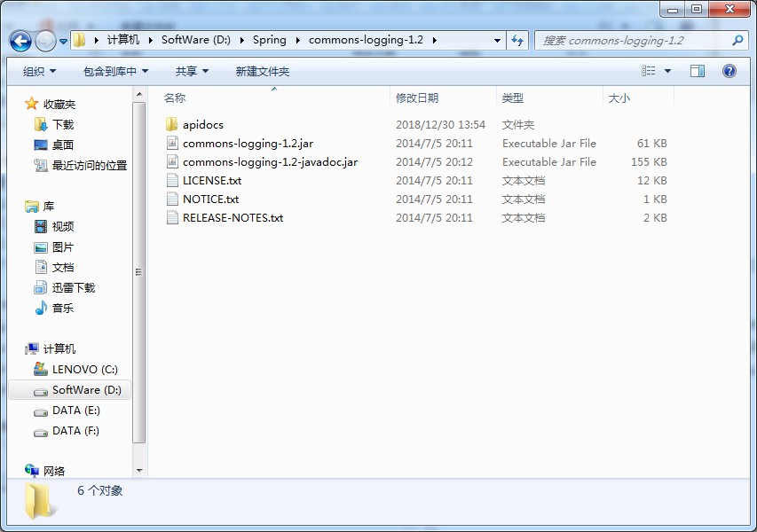Open the 共享 menu
Image resolution: width=757 pixels, height=532 pixels.
(193, 72)
